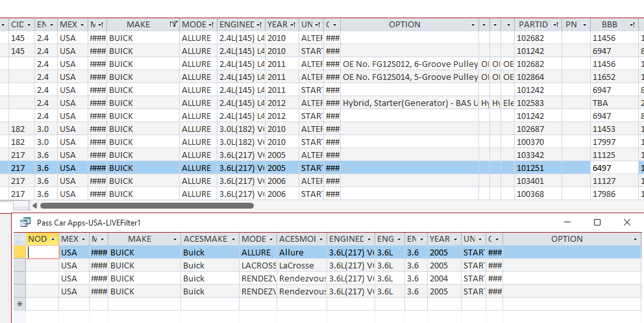
Task: Click the BBB cell 11125
Action: [x=614, y=155]
